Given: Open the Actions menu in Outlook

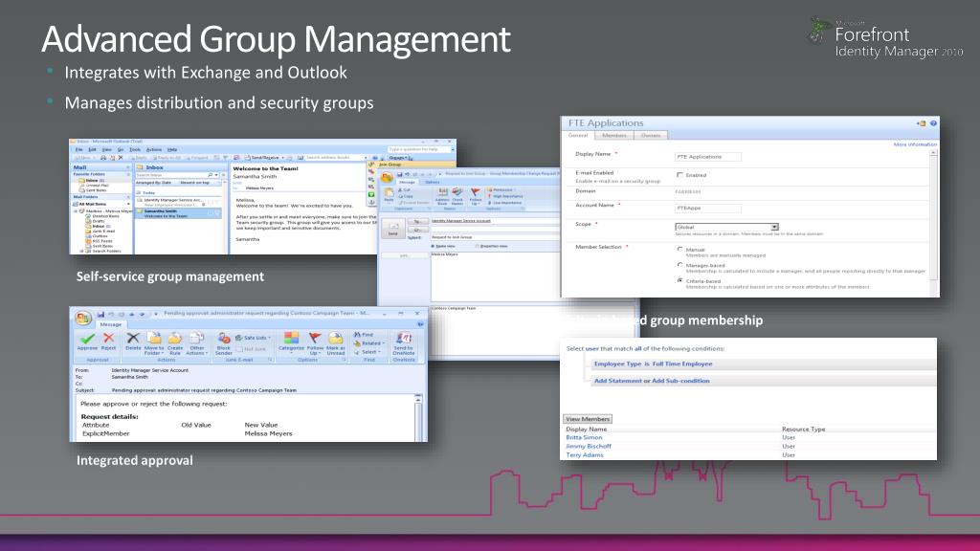Looking at the screenshot, I should [154, 150].
